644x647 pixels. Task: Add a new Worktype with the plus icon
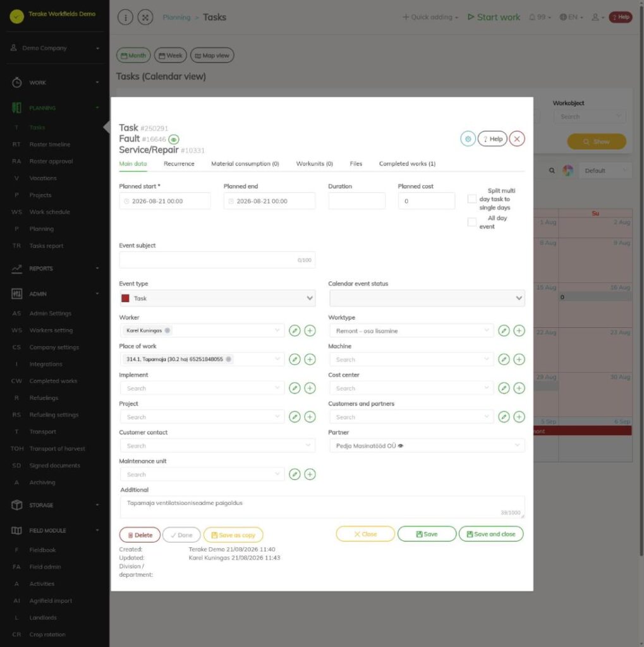(x=519, y=330)
